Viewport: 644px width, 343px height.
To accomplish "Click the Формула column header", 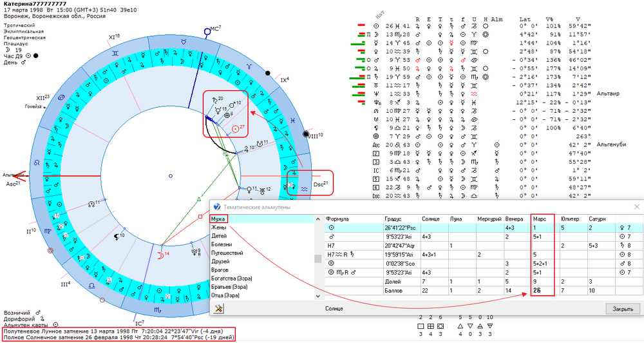I will [x=354, y=219].
